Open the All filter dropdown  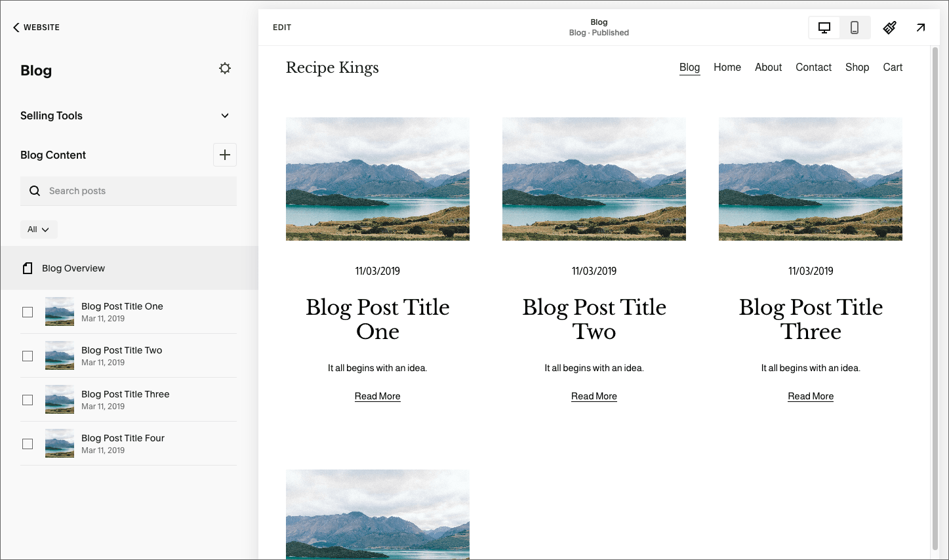click(x=39, y=229)
